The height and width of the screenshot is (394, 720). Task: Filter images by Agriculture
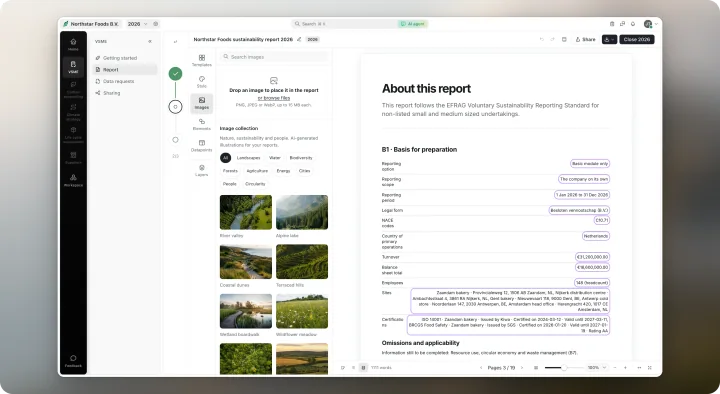click(x=257, y=171)
